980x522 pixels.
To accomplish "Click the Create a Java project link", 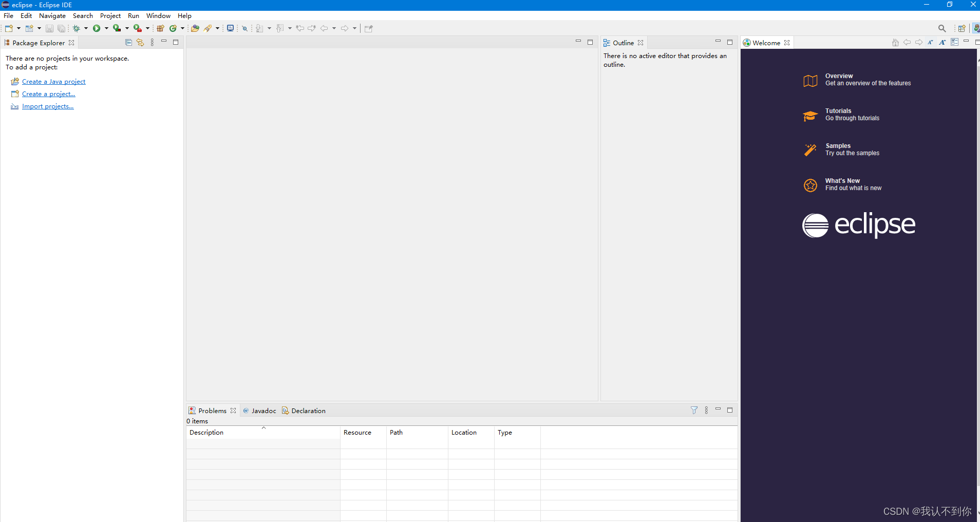I will (x=54, y=81).
